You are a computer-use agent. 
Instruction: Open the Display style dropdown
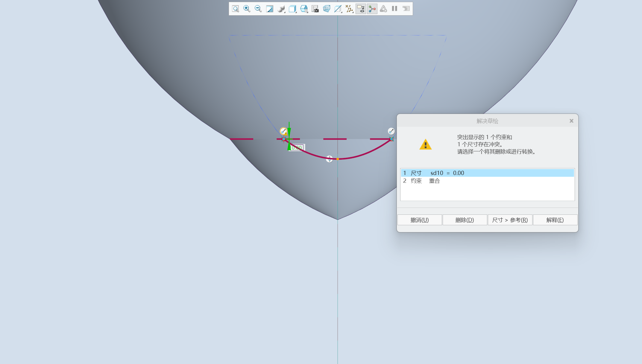281,9
